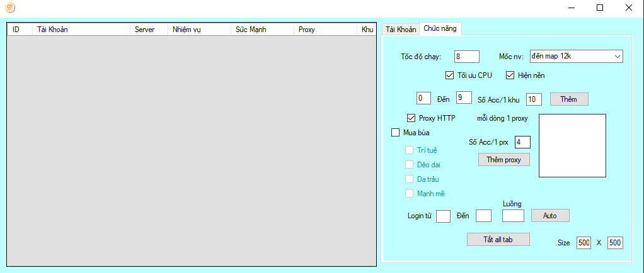This screenshot has width=644, height=273.
Task: Select the Chức năng tab
Action: (x=442, y=29)
